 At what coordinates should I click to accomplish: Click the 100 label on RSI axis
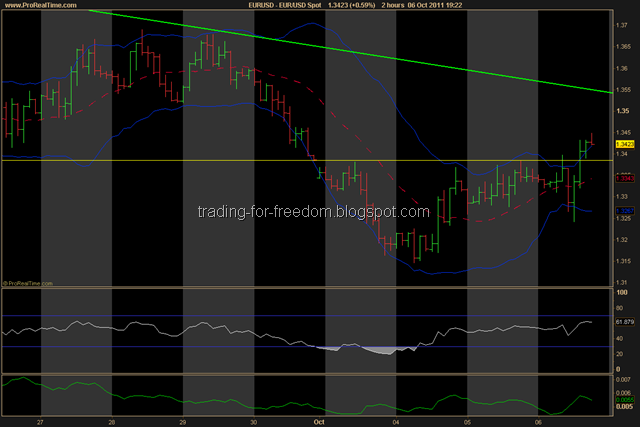[622, 292]
